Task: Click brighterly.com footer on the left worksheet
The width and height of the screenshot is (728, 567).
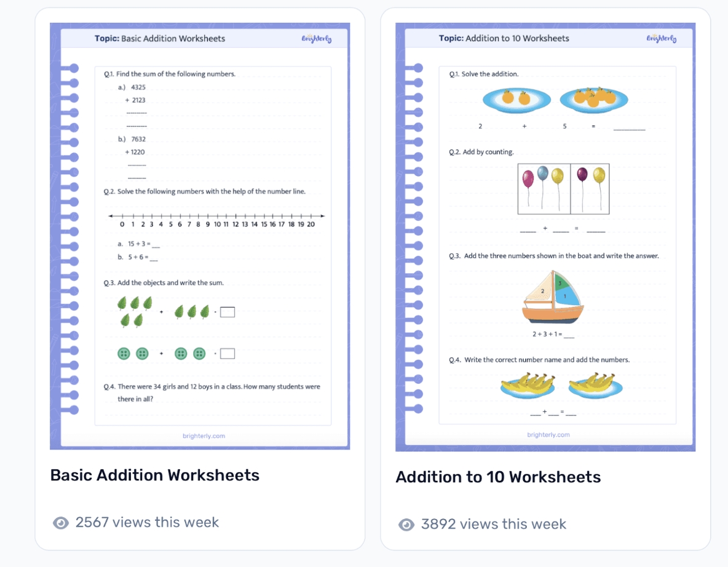Action: pos(204,436)
